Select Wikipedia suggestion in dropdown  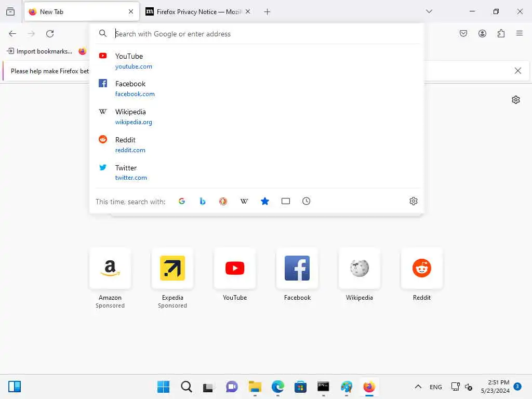[258, 117]
